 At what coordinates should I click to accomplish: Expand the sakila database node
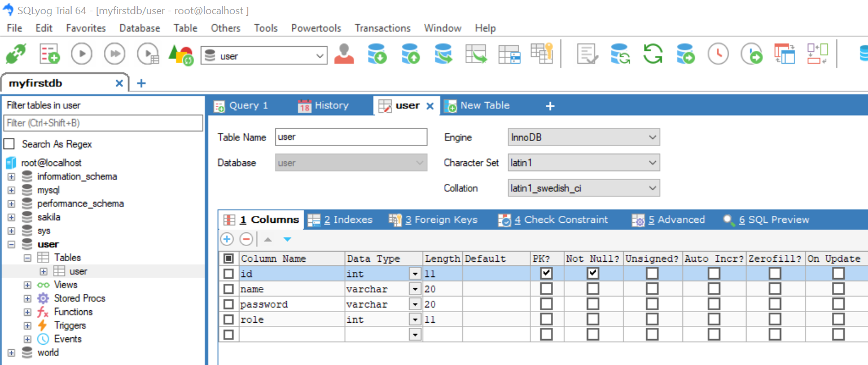point(11,217)
